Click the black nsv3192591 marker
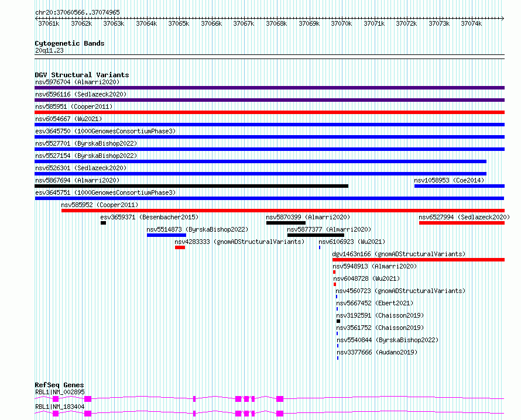Screen dimensions: 521x420 click(x=338, y=321)
